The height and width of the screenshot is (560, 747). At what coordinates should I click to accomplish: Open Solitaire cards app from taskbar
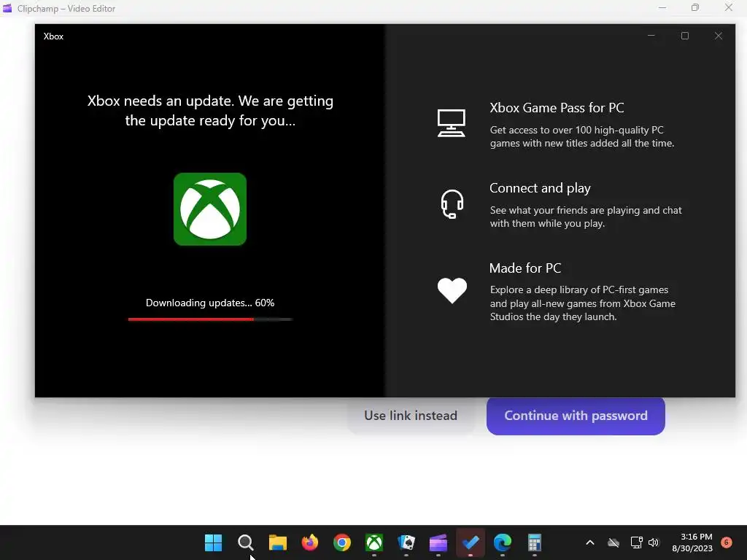[406, 542]
